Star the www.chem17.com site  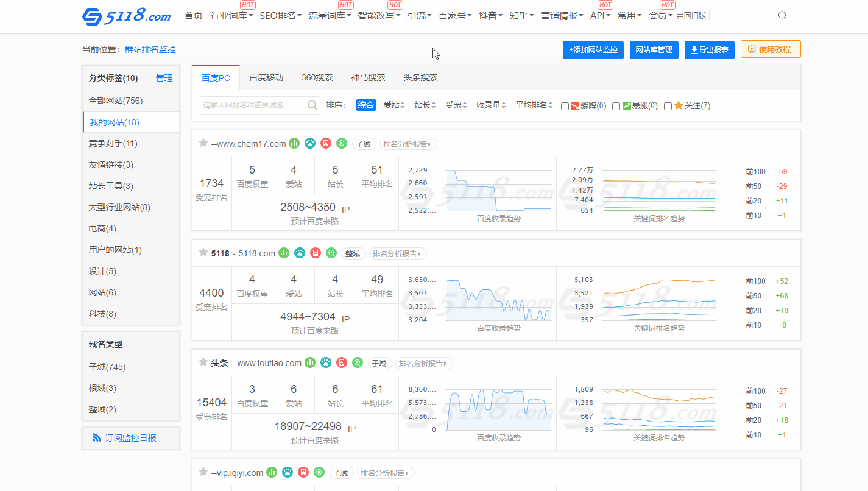pyautogui.click(x=203, y=143)
